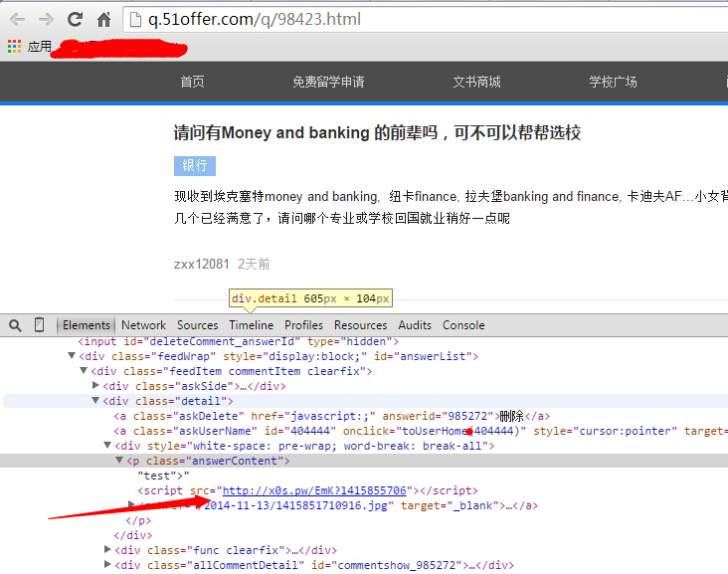Collapse the p answerContent node
728x574 pixels.
click(x=119, y=460)
